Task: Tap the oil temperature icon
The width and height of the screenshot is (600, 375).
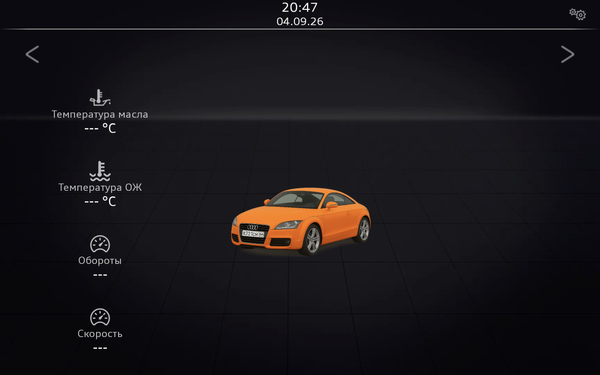Action: click(x=100, y=98)
